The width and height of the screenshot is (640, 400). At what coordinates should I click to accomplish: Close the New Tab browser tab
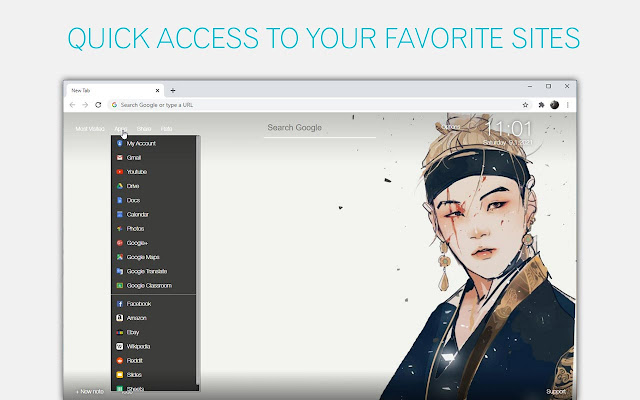pos(158,91)
